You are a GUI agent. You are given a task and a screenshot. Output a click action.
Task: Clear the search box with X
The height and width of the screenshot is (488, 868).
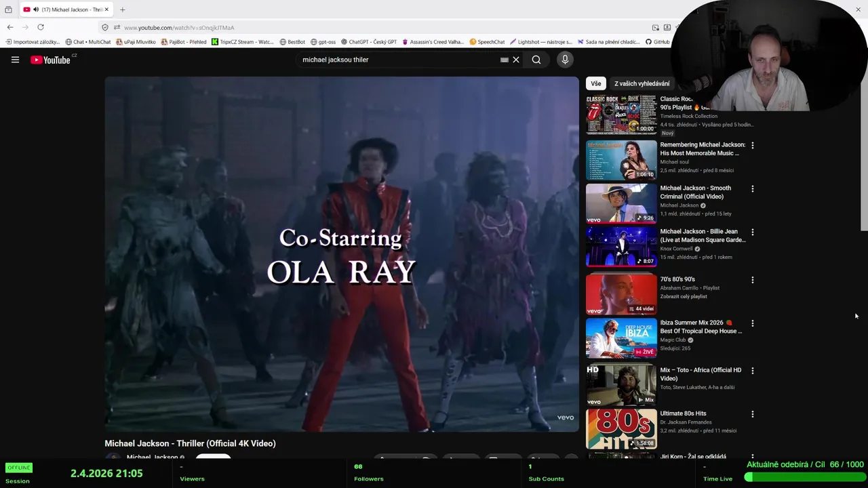click(516, 60)
